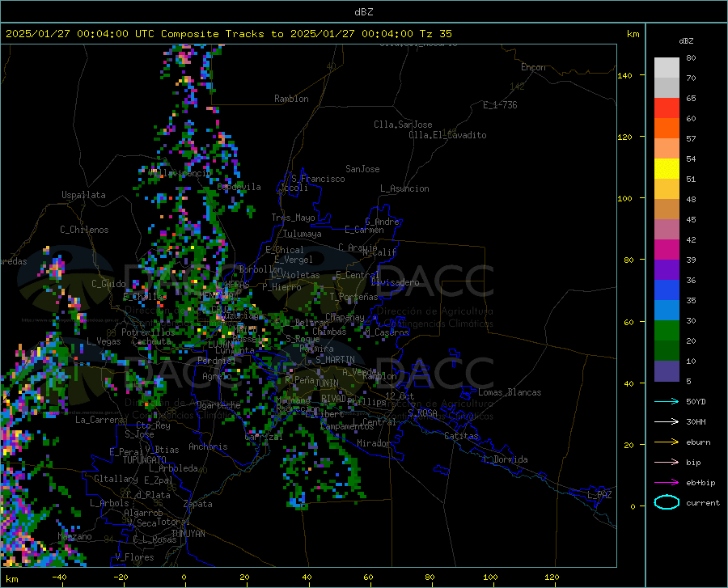Image resolution: width=728 pixels, height=588 pixels.
Task: Click the Encon map label
Action: click(x=533, y=67)
